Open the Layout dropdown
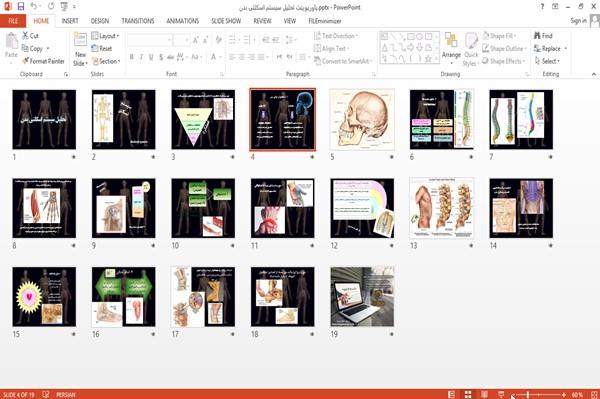 pyautogui.click(x=105, y=36)
